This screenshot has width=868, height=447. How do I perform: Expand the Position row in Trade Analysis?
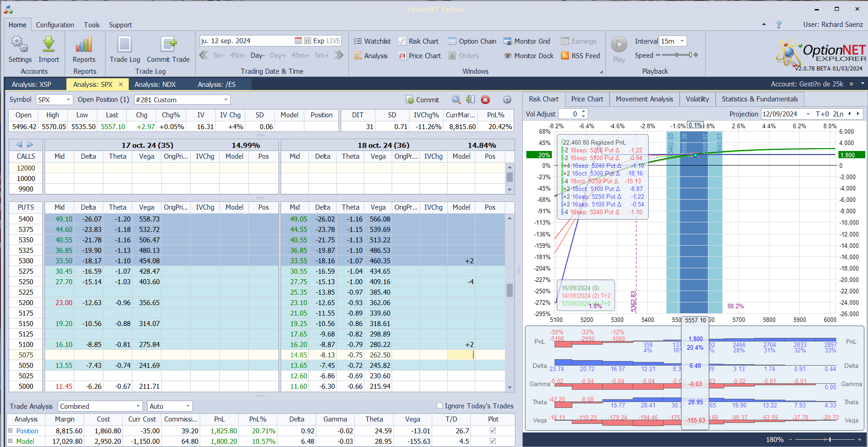10,431
